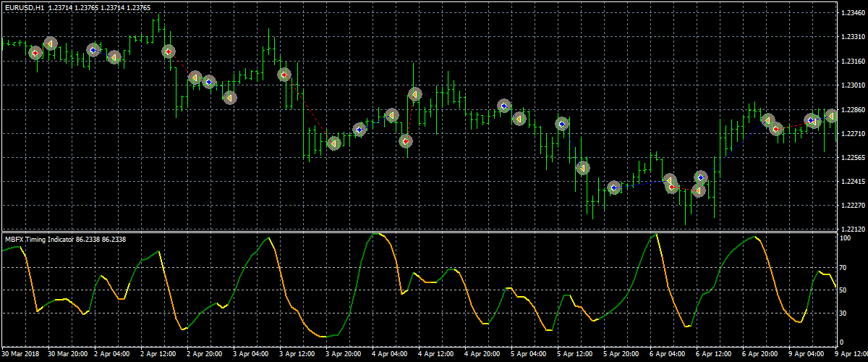Click price level 1.23310 on the axis
This screenshot has height=362, width=868.
pos(854,36)
